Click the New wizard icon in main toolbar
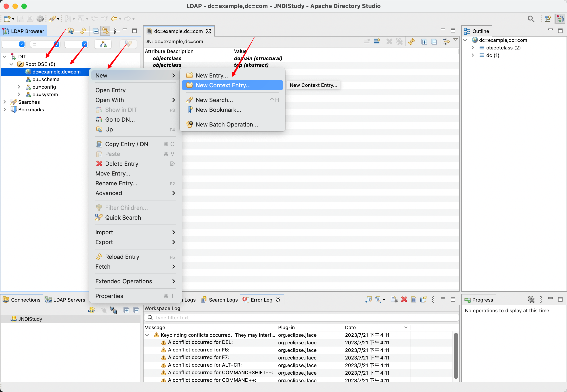 click(x=7, y=19)
